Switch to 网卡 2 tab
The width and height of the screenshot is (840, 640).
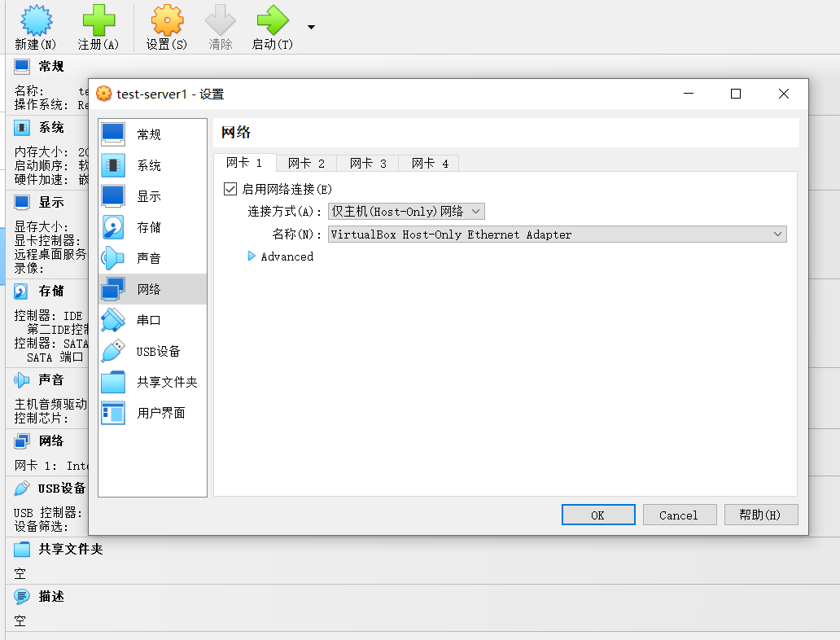[306, 164]
